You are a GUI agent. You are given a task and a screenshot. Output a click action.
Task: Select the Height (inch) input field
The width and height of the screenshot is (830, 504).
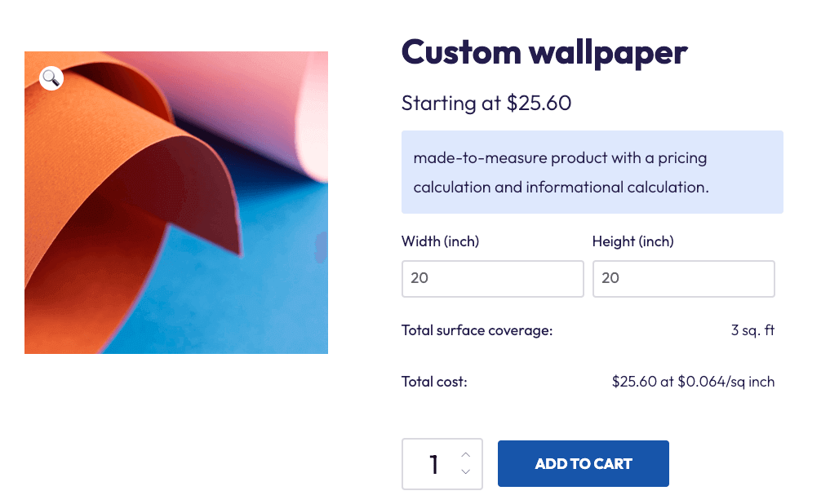tap(683, 279)
